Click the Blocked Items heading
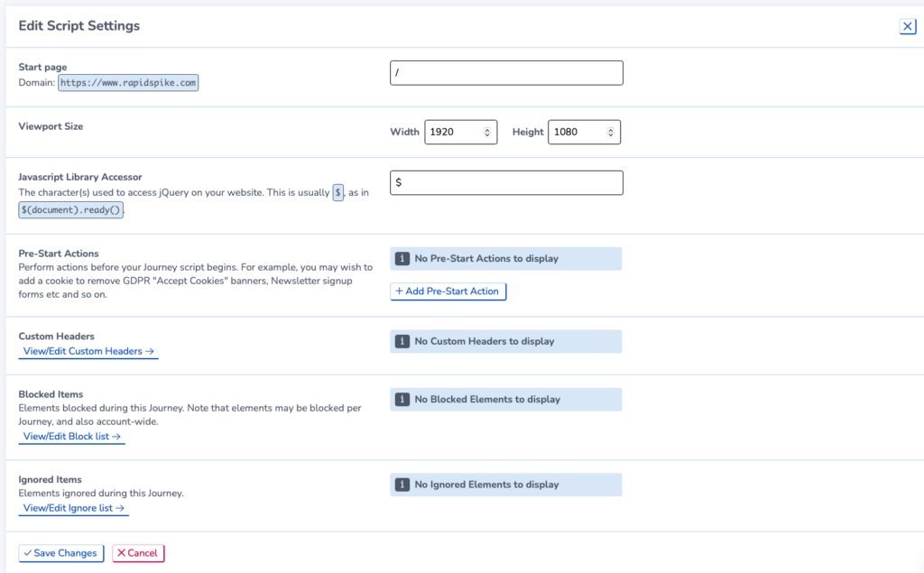 coord(51,394)
